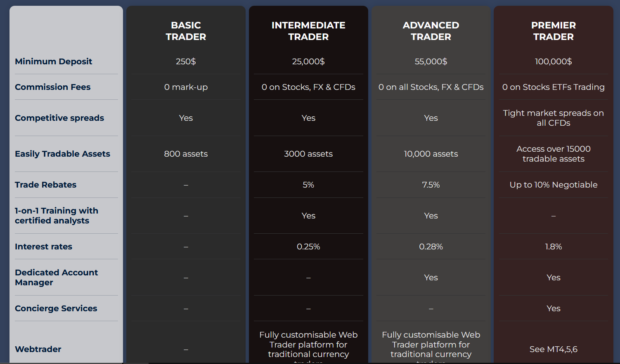Select the Intermediate Trader plan heading
Viewport: 620px width, 364px height.
(308, 31)
